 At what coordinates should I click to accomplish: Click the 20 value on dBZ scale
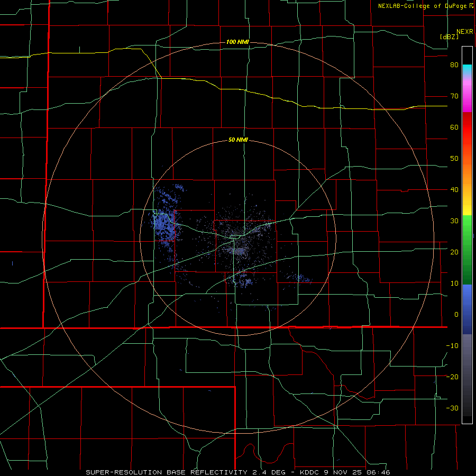(x=454, y=252)
